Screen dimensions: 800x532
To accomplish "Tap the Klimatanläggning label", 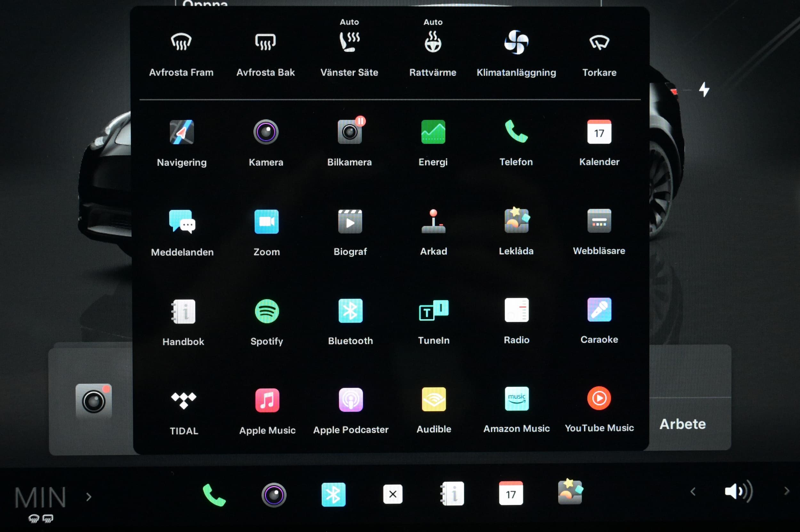I will pos(516,73).
